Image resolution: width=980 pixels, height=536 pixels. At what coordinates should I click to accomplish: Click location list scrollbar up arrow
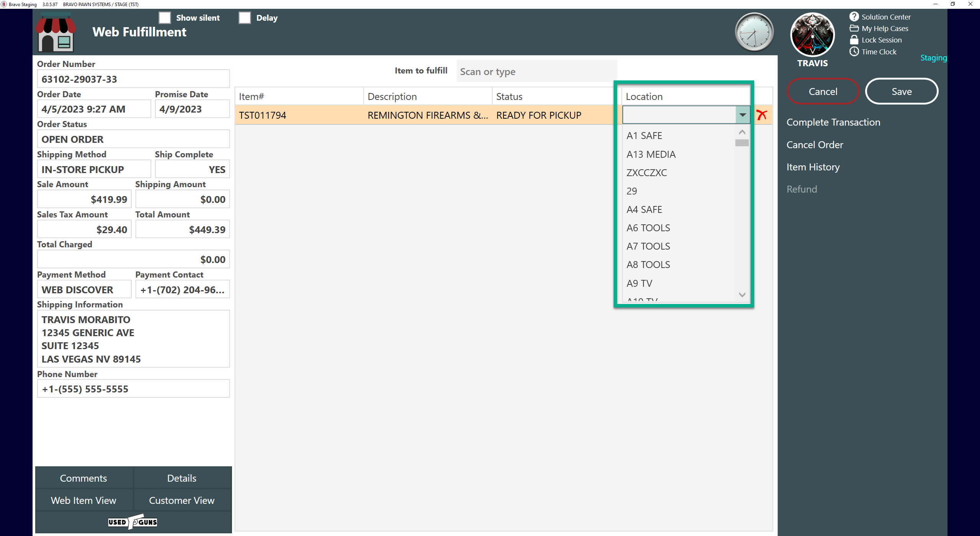[742, 132]
